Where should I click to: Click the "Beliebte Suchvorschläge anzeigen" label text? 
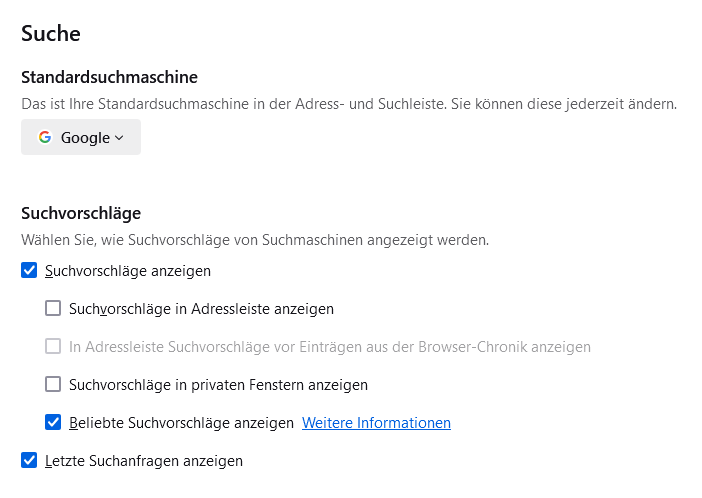click(x=181, y=423)
